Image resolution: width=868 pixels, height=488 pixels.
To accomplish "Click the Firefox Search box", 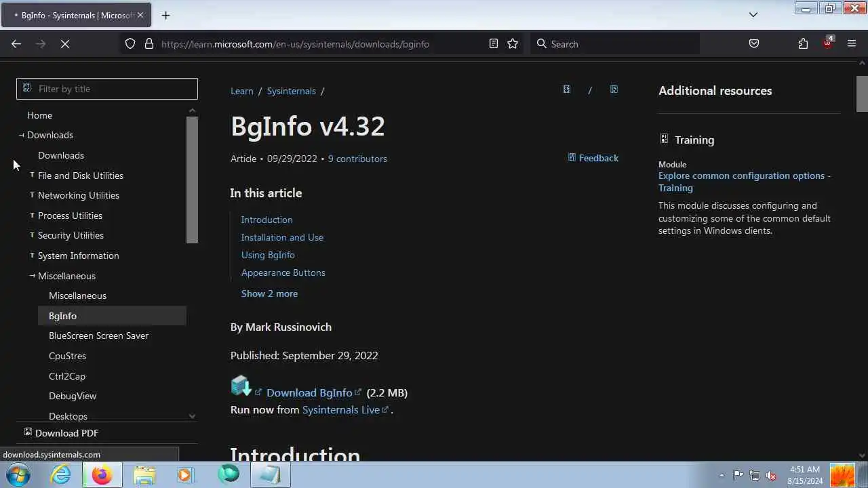I will 616,43.
